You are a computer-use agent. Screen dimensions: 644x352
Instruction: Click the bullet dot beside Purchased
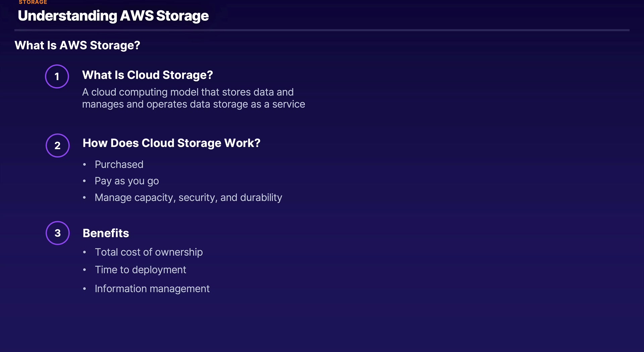[x=85, y=165]
